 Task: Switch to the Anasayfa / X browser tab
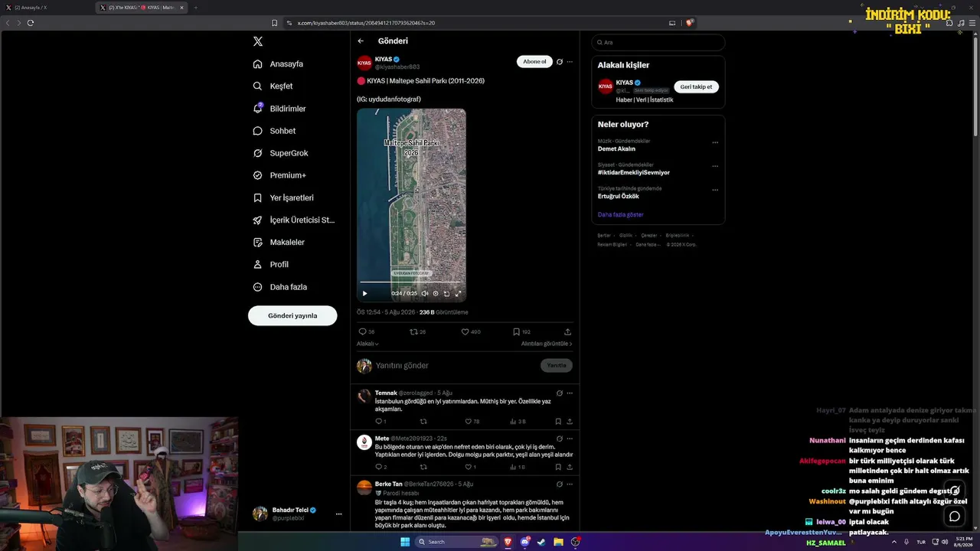(47, 8)
